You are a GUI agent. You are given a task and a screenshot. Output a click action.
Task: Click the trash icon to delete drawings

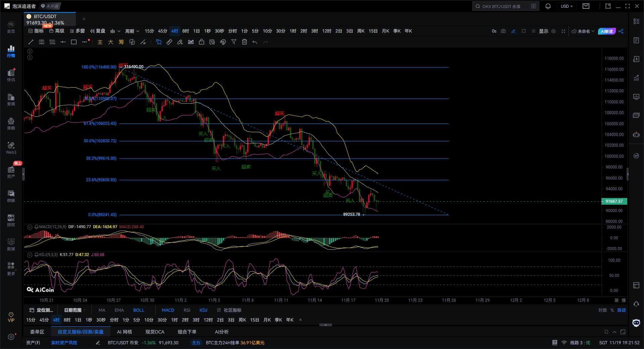coord(245,42)
